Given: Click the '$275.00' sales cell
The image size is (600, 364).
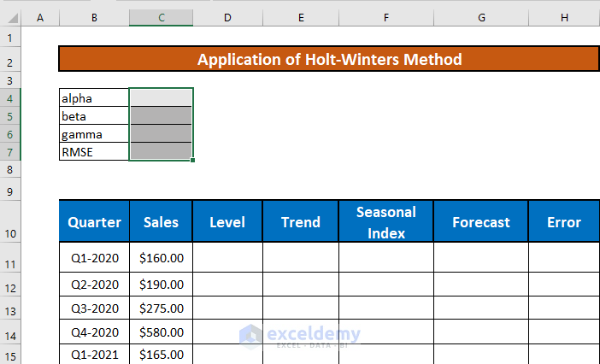Looking at the screenshot, I should click(x=161, y=308).
